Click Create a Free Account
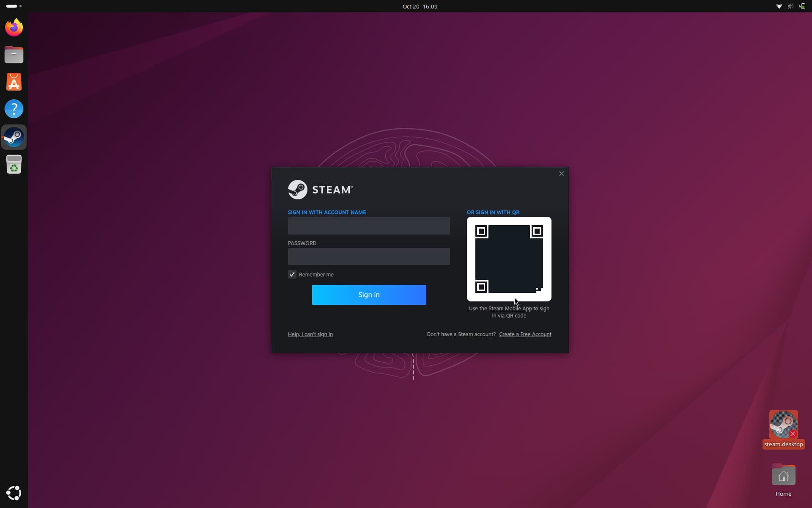 click(525, 334)
